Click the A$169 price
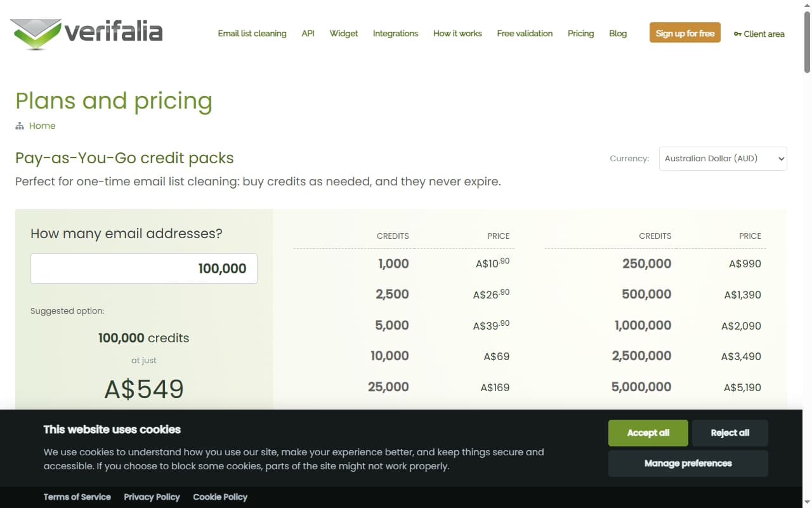This screenshot has height=508, width=812. (x=495, y=387)
